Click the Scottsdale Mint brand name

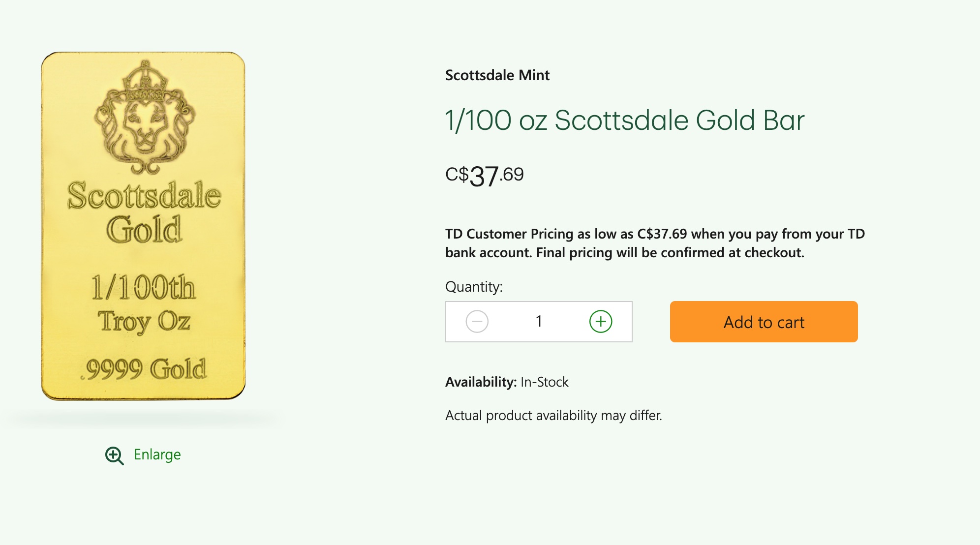point(497,75)
